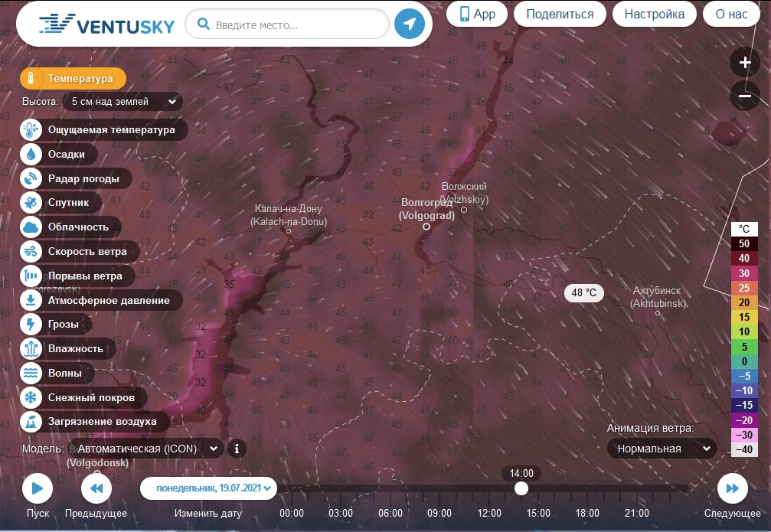Open the Ventusky logo home link
Viewport: 771px width, 532px height.
tap(106, 24)
